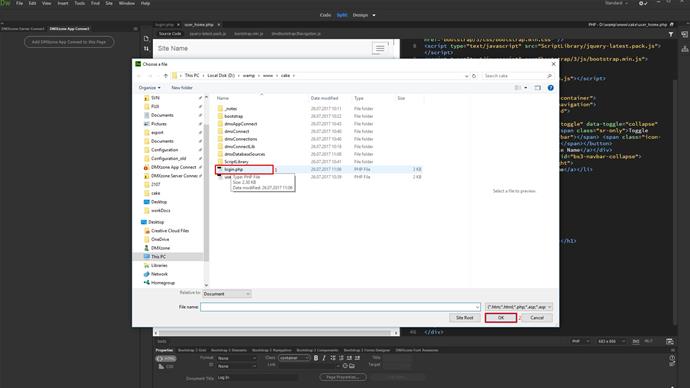Screen dimensions: 690x388
Task: Open the Insert menu in Dreamweaver
Action: click(63, 3)
